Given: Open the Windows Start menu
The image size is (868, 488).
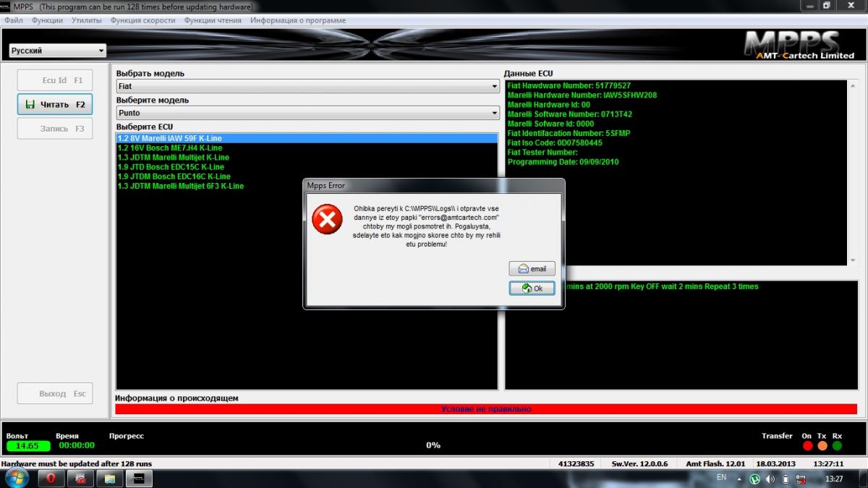Looking at the screenshot, I should (x=15, y=478).
